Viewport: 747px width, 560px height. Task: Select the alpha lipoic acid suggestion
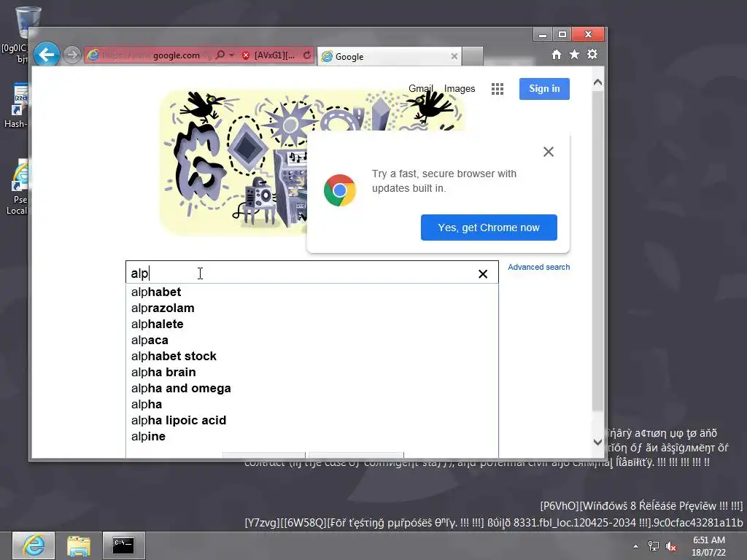[311, 421]
